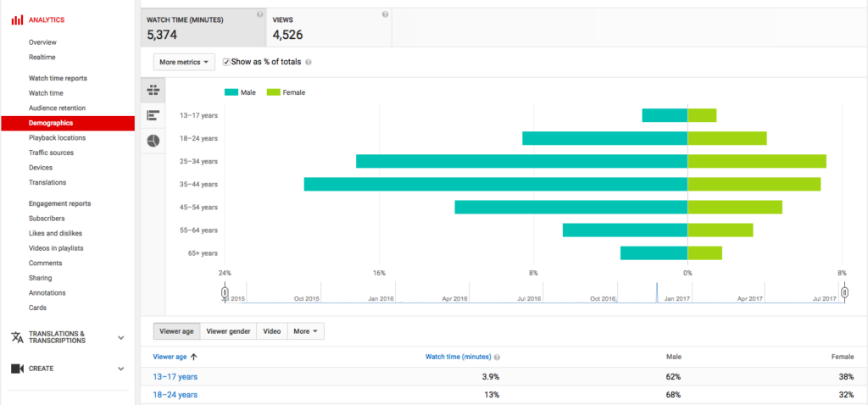Click the timeline spike near Jan 2017

point(657,292)
